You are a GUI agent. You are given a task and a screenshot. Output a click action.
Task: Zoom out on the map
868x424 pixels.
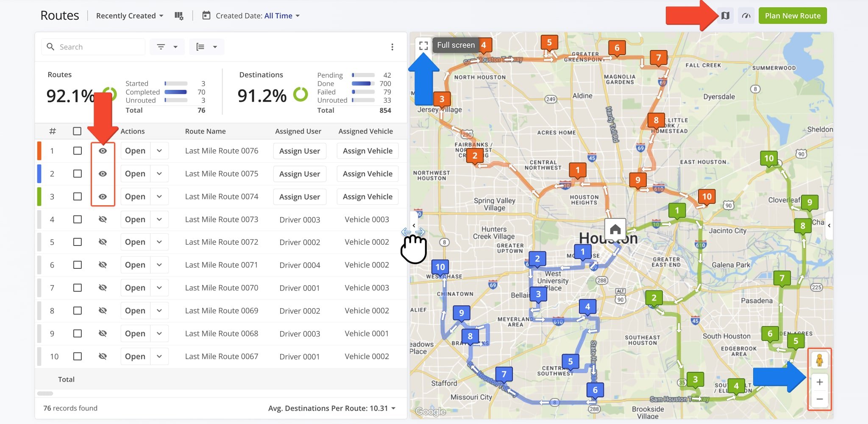point(819,399)
